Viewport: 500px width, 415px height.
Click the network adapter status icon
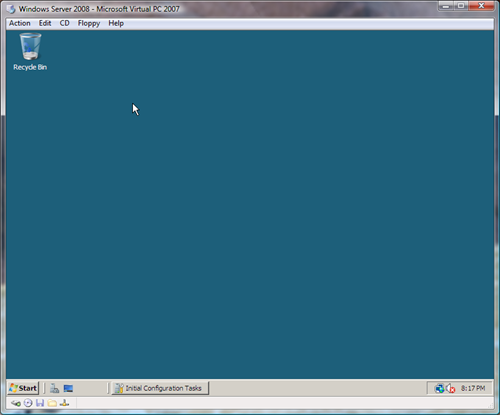pyautogui.click(x=64, y=403)
